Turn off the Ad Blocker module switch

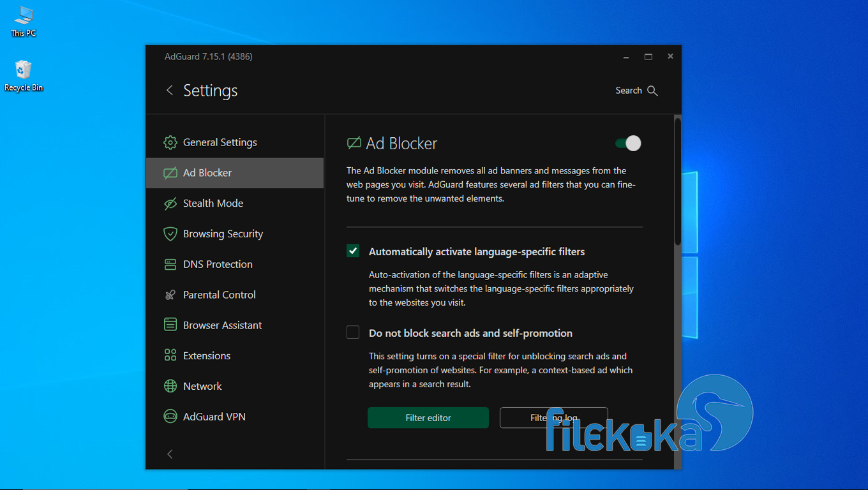point(628,144)
